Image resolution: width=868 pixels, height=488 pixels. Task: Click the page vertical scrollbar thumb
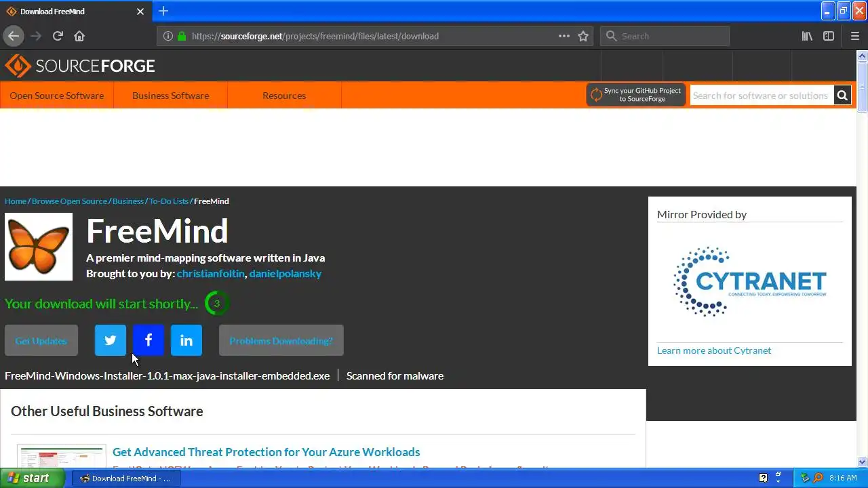[x=862, y=87]
